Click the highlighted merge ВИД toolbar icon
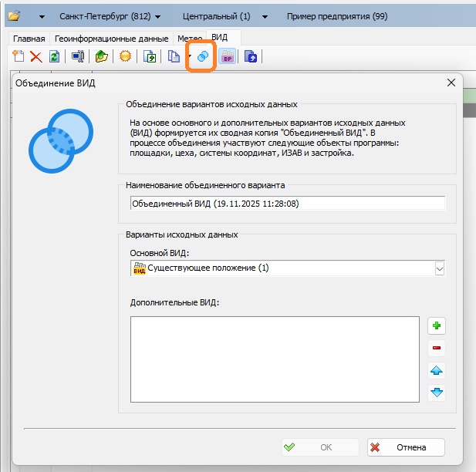Image resolution: width=476 pixels, height=472 pixels. [x=201, y=56]
